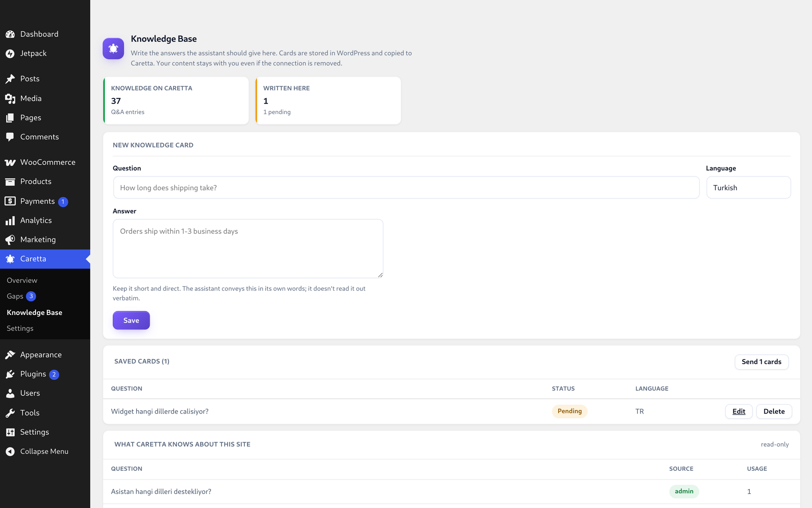The image size is (812, 508).
Task: Click the Plugins plug icon
Action: pyautogui.click(x=10, y=374)
